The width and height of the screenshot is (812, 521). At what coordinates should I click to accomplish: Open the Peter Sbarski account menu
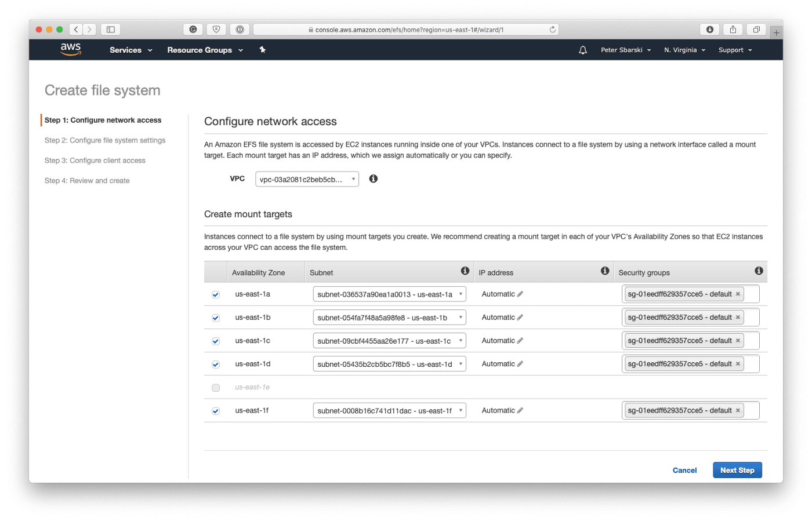pos(626,50)
